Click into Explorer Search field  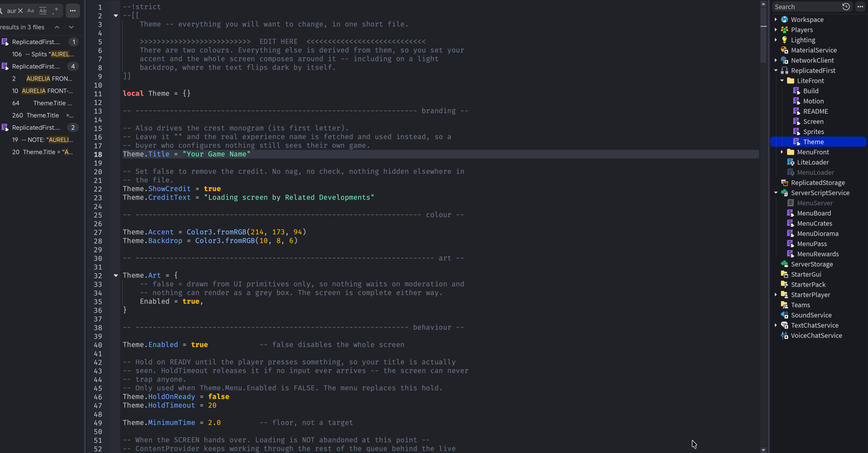[807, 7]
